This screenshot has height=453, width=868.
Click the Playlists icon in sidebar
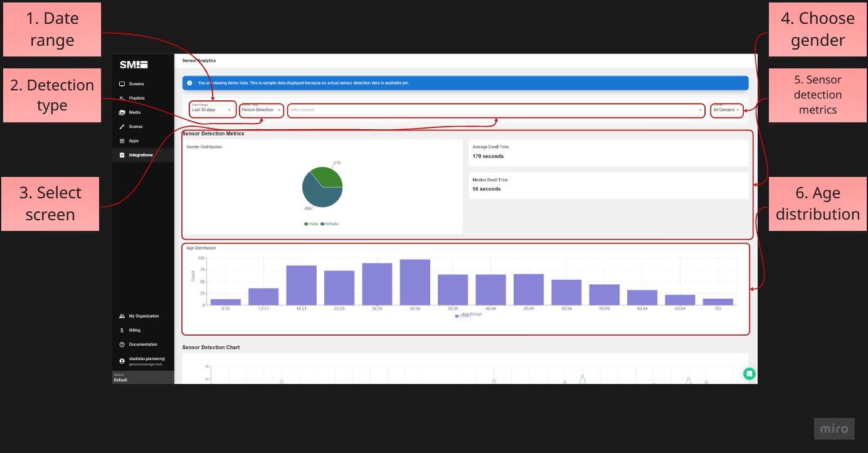point(122,99)
